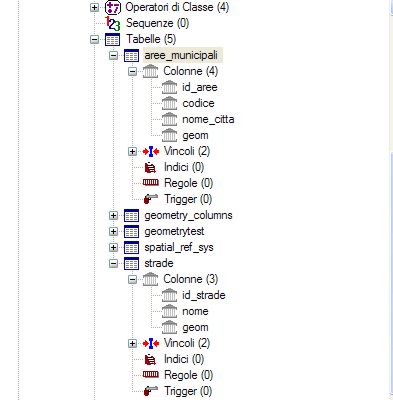
Task: Collapse the Tabelle node
Action: (x=95, y=39)
